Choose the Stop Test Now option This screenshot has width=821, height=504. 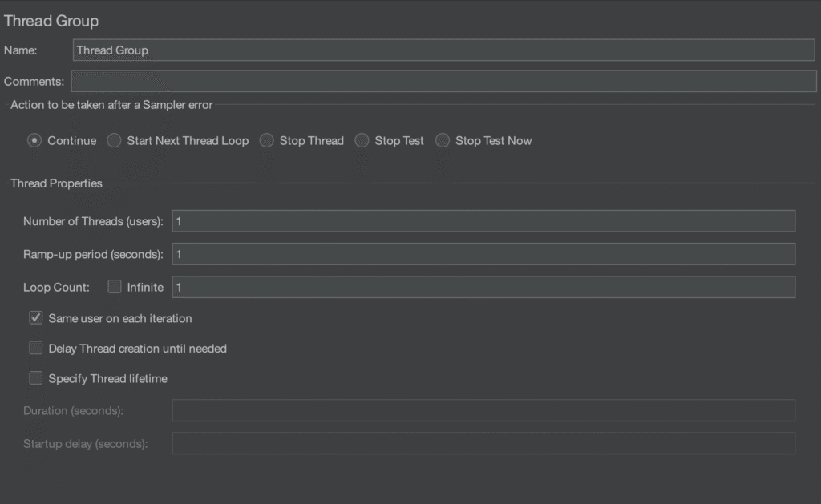coord(443,141)
